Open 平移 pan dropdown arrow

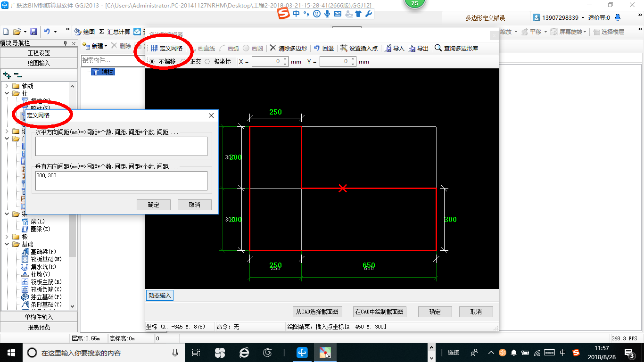(545, 32)
